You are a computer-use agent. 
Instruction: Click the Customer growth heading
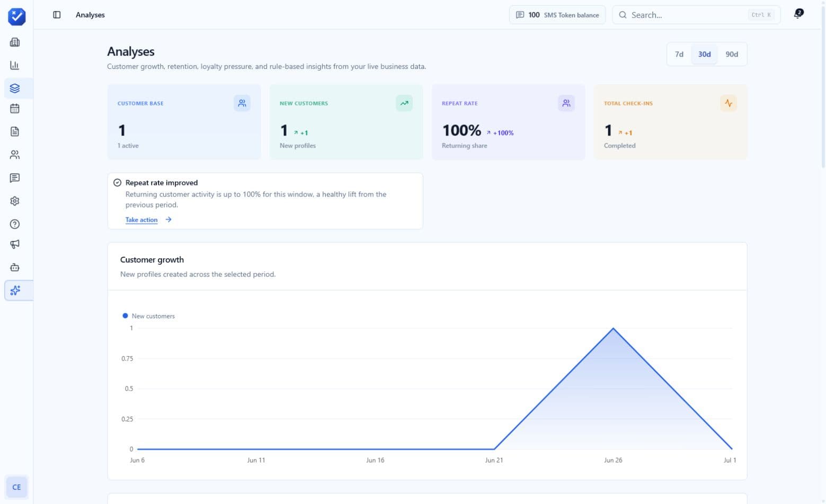(x=152, y=260)
